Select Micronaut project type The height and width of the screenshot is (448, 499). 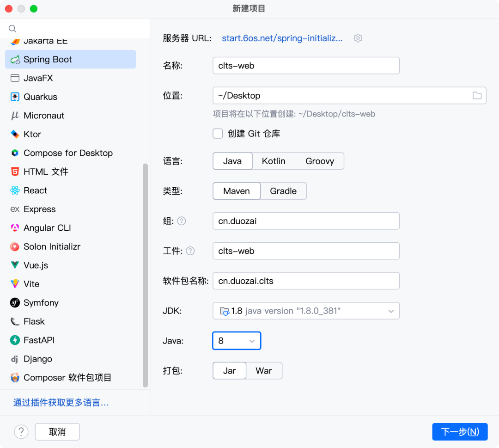click(70, 116)
